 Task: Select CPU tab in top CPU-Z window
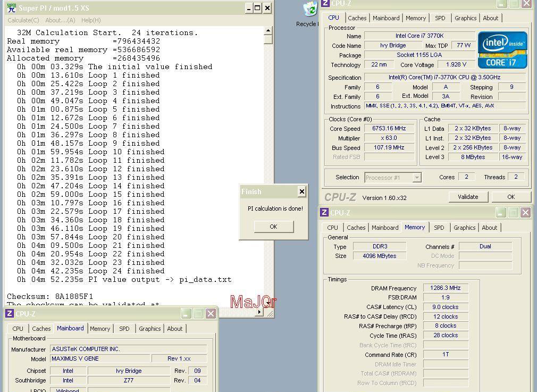[333, 18]
